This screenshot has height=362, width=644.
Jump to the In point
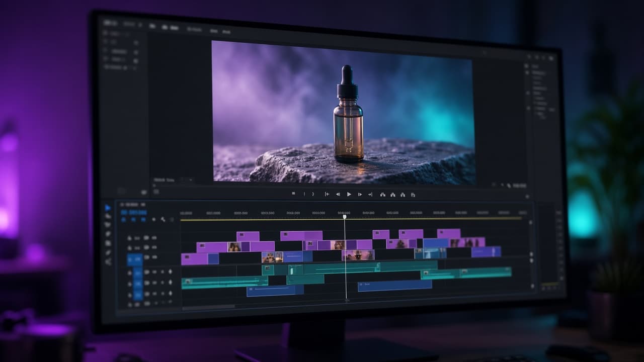click(327, 194)
